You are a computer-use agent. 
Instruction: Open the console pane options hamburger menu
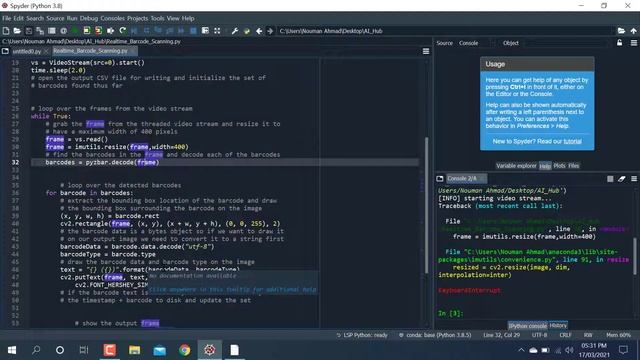pos(633,179)
